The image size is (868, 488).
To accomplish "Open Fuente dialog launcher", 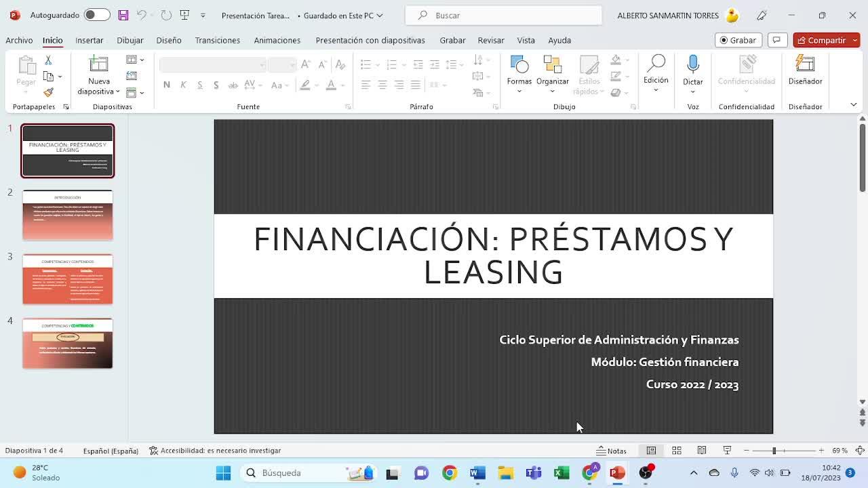I will [348, 106].
